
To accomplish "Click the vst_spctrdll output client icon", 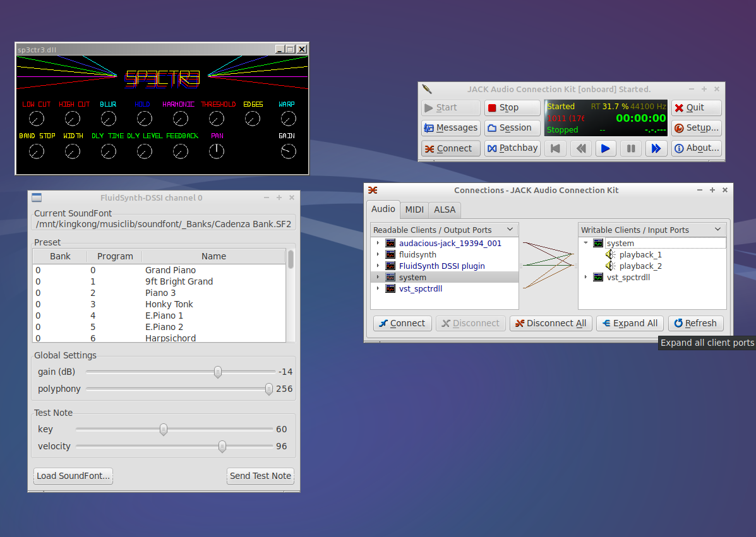I will tap(390, 288).
